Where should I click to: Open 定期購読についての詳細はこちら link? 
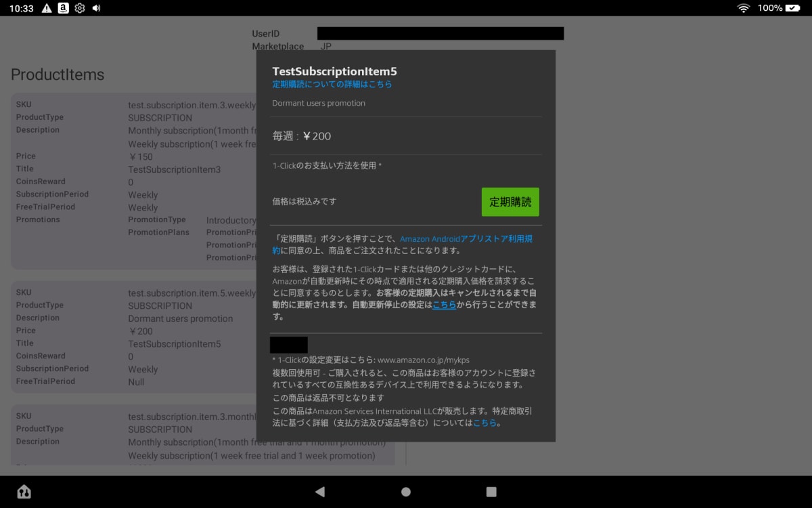(x=332, y=85)
